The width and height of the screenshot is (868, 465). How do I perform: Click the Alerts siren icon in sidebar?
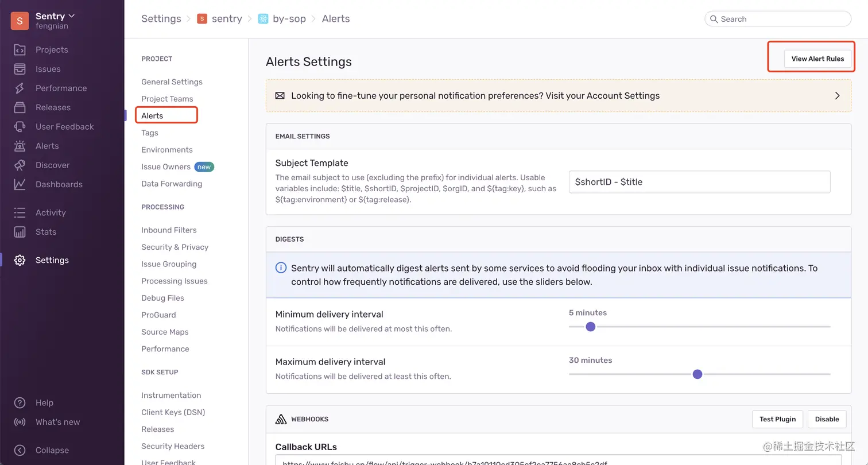coord(20,146)
